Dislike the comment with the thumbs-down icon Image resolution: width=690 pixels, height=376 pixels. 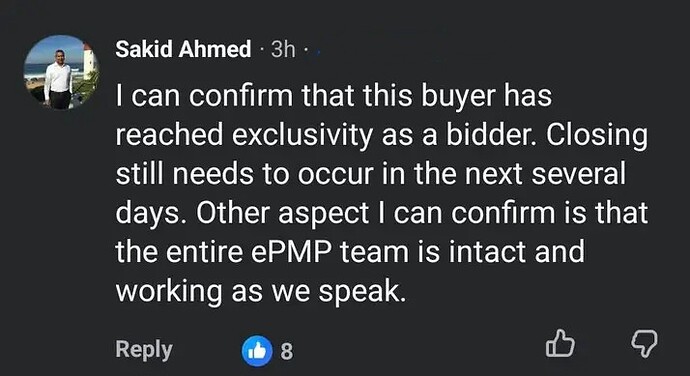[644, 343]
